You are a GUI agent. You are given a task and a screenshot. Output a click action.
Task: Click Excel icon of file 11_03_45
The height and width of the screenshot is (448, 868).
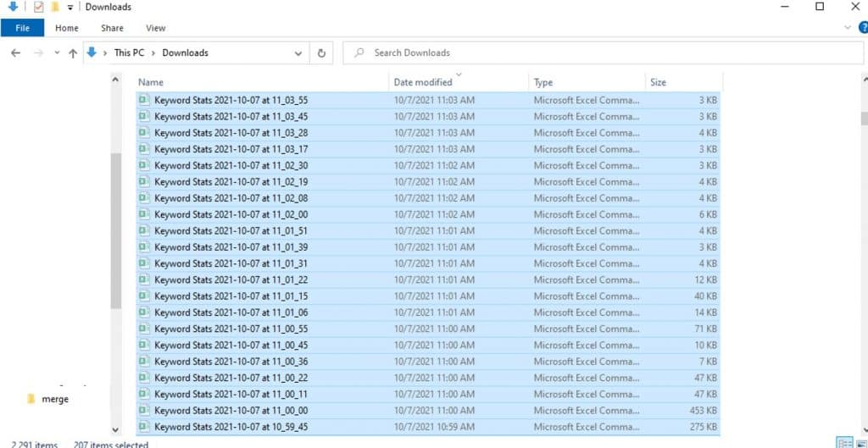pyautogui.click(x=144, y=116)
